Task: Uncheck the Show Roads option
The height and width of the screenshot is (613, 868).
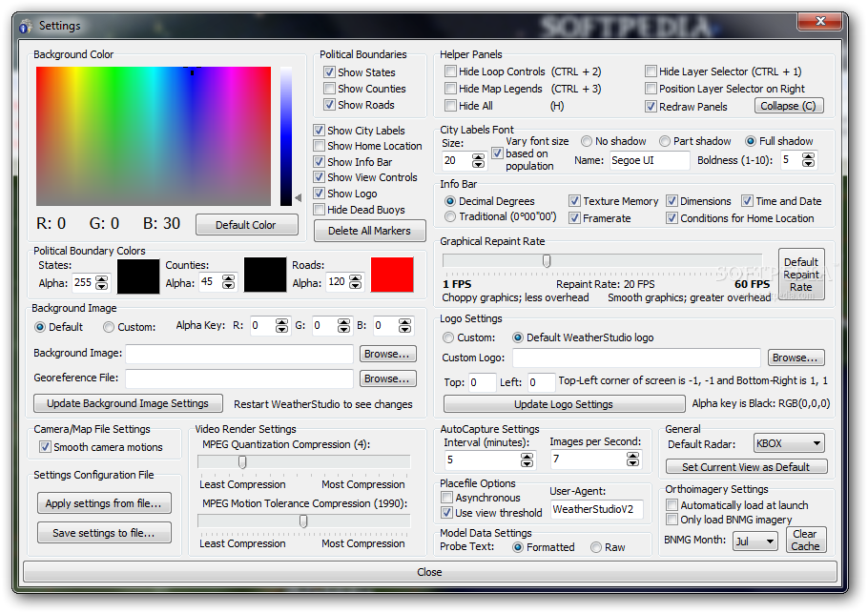Action: pos(329,105)
